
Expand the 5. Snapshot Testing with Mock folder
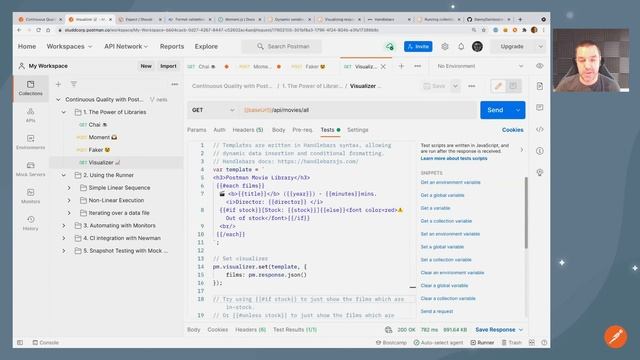(64, 251)
